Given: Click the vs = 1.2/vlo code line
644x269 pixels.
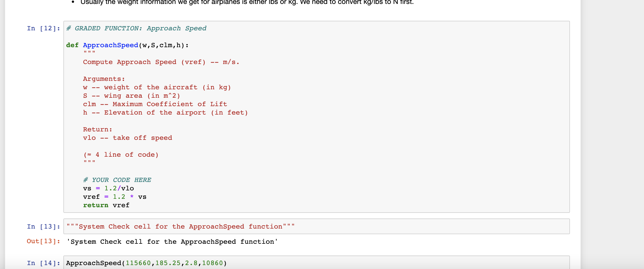Looking at the screenshot, I should tap(108, 188).
